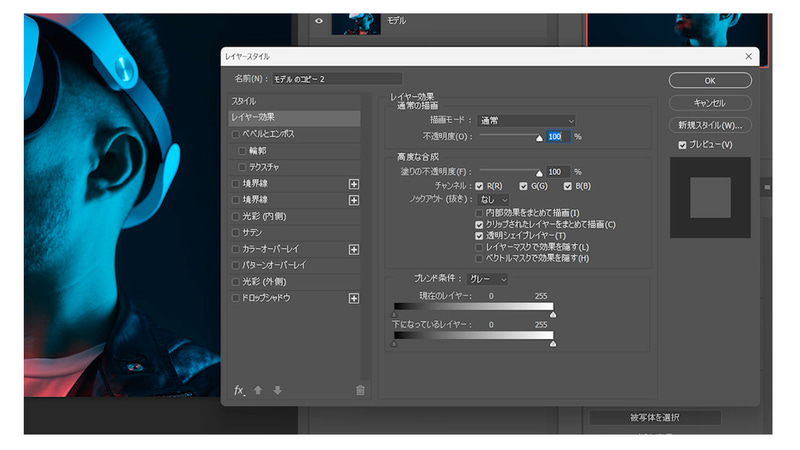Click the fx add-effect icon
Screen dimensions: 800x450
(239, 390)
